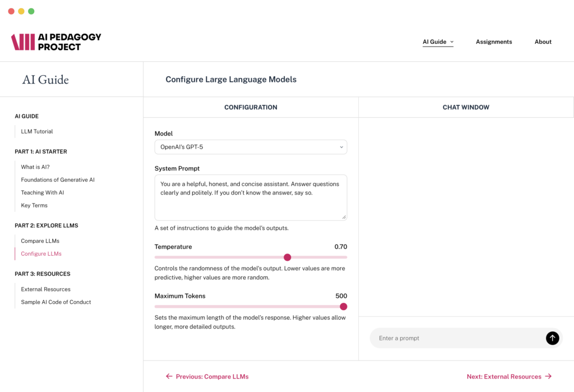Screen dimensions: 574x392
Task: Focus the Enter a prompt input field
Action: 457,338
